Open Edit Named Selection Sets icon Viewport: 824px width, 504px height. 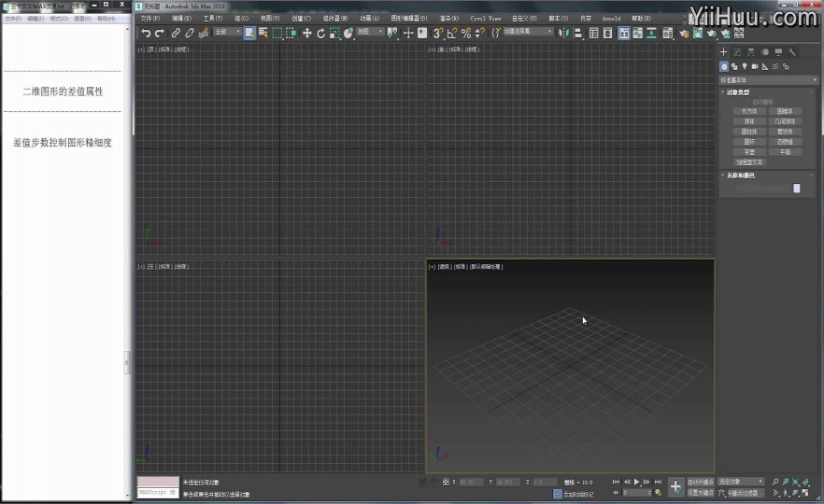pos(496,33)
